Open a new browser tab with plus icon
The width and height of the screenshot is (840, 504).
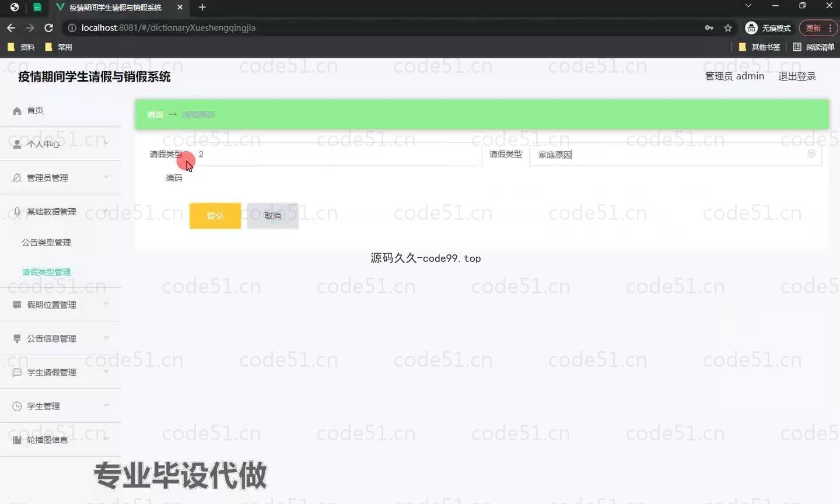(x=202, y=7)
